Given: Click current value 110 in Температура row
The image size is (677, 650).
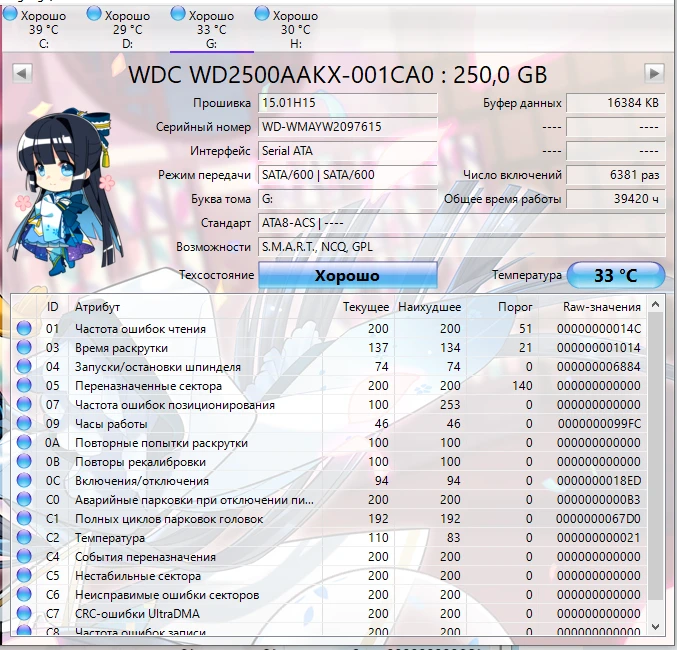Looking at the screenshot, I should pos(378,538).
